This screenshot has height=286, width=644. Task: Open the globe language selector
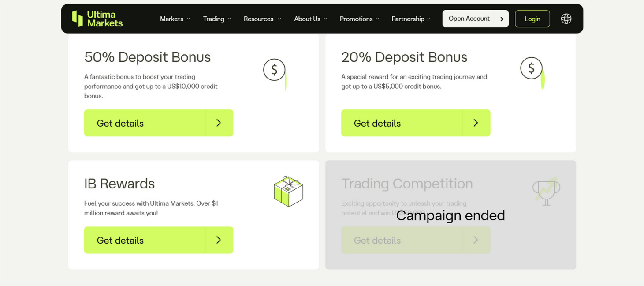click(566, 19)
